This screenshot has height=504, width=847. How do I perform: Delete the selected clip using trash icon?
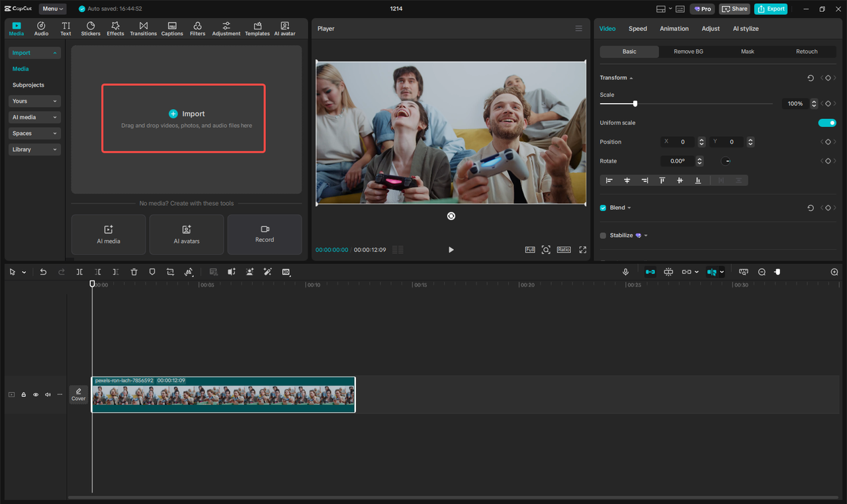click(134, 272)
